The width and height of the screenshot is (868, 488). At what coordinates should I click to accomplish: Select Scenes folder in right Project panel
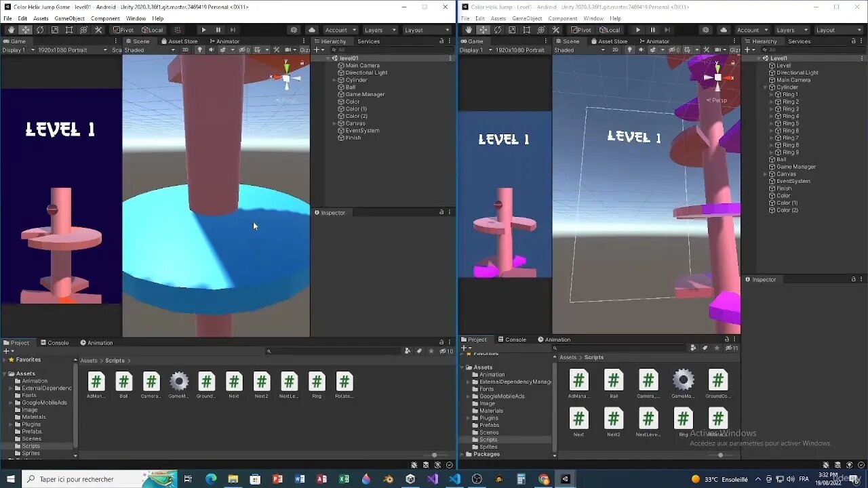(x=489, y=432)
